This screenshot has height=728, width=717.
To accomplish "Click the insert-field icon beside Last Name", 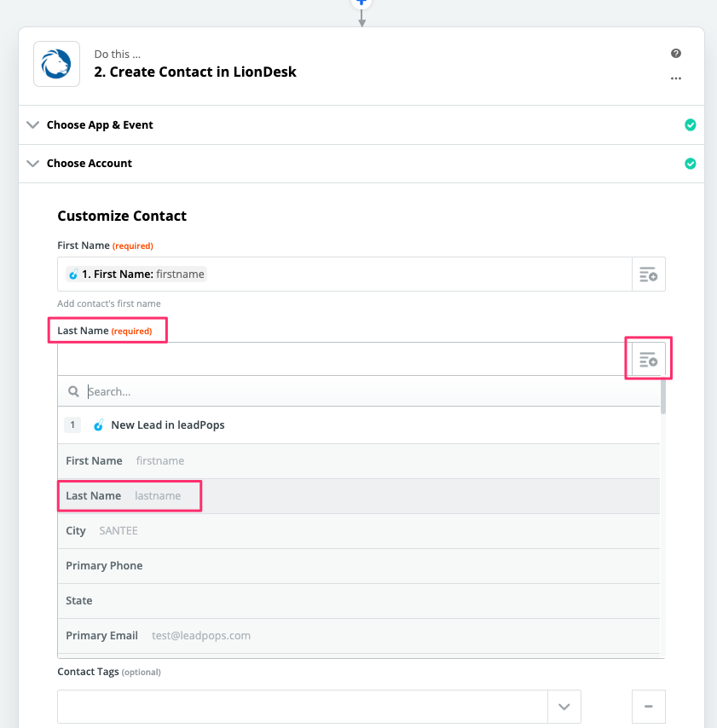I will point(648,360).
